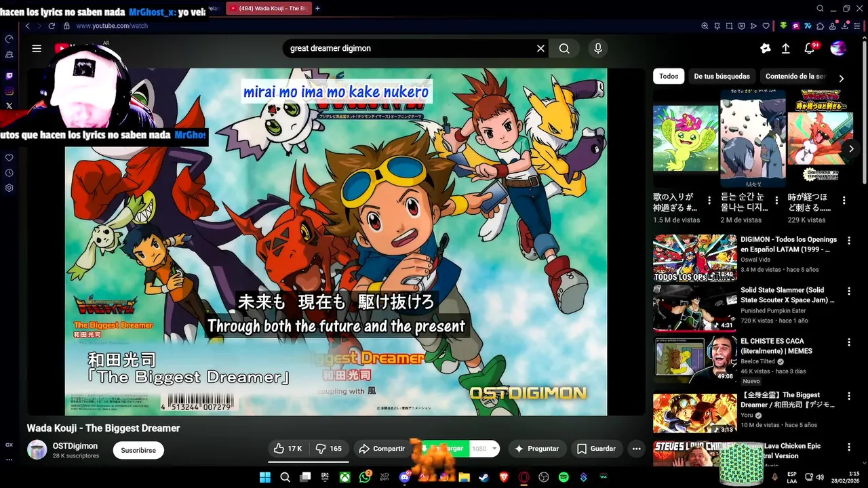
Task: Open the YouTube account avatar menu
Action: 838,48
